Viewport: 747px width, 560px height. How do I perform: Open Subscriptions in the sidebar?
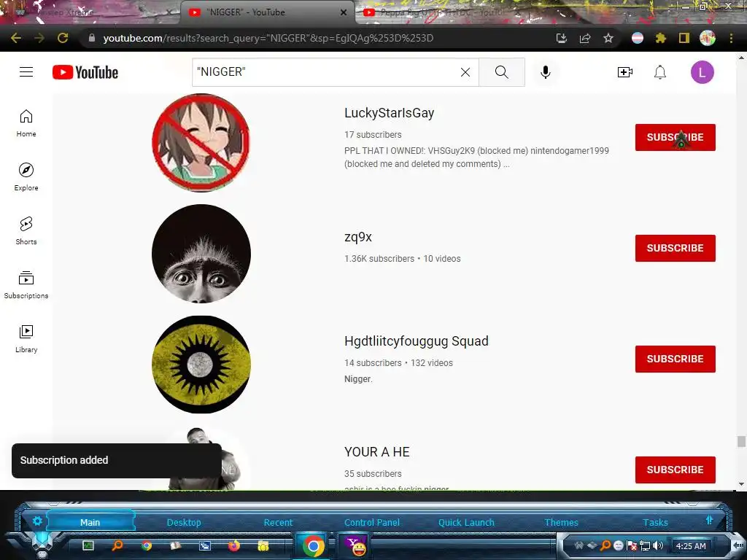[26, 285]
